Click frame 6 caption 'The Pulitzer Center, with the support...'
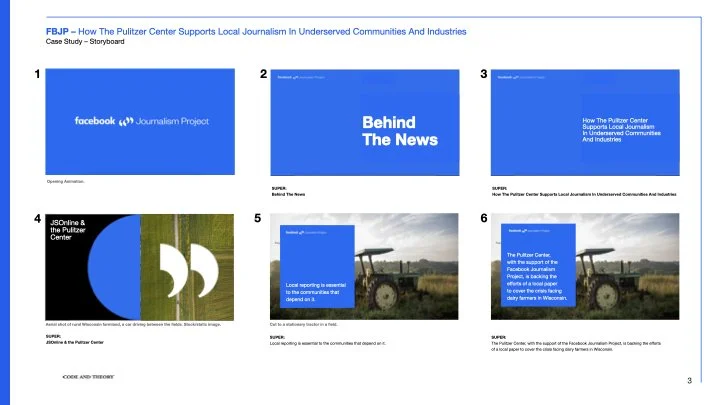720x405 pixels. [x=576, y=346]
